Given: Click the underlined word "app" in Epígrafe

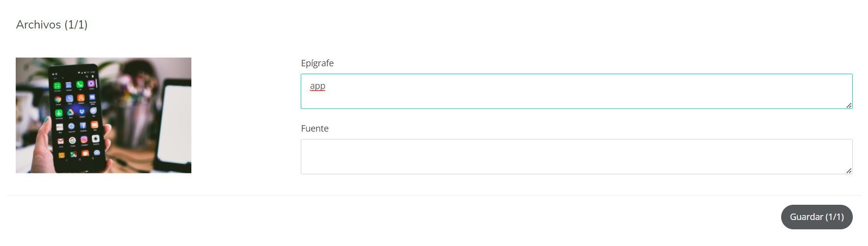Looking at the screenshot, I should [x=317, y=86].
